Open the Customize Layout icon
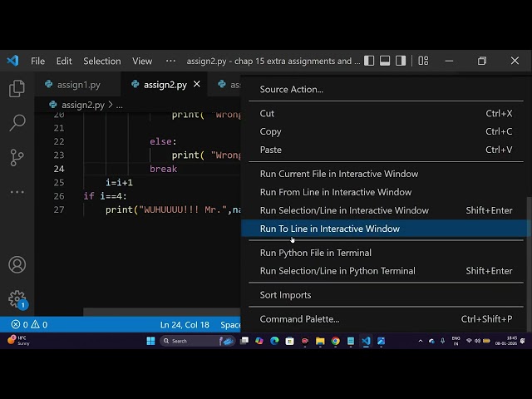Viewport: 532px width, 399px height. (423, 61)
